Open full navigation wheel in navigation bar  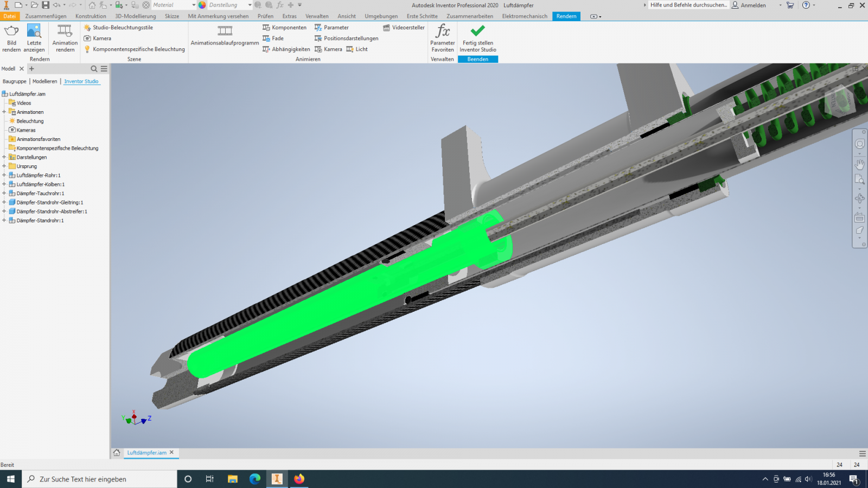tap(860, 144)
